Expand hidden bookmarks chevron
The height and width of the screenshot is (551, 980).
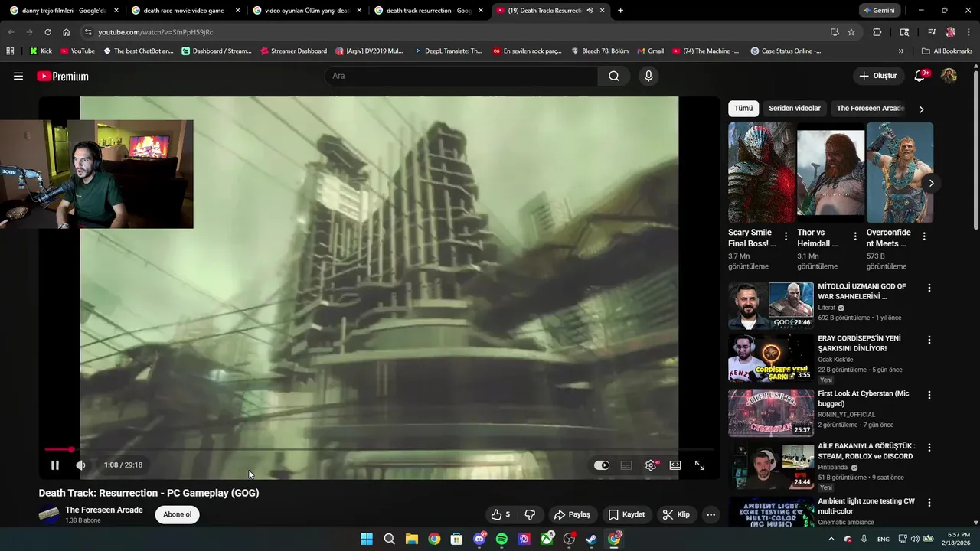click(901, 51)
